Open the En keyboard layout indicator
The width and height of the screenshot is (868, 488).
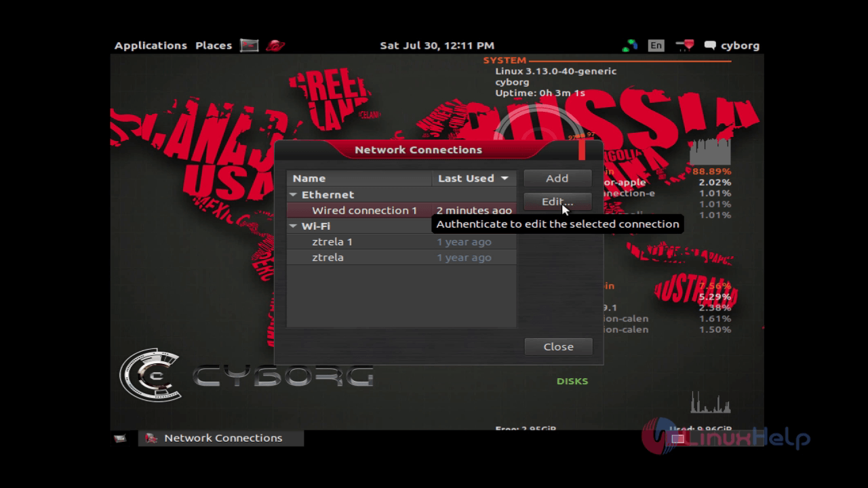pos(656,45)
